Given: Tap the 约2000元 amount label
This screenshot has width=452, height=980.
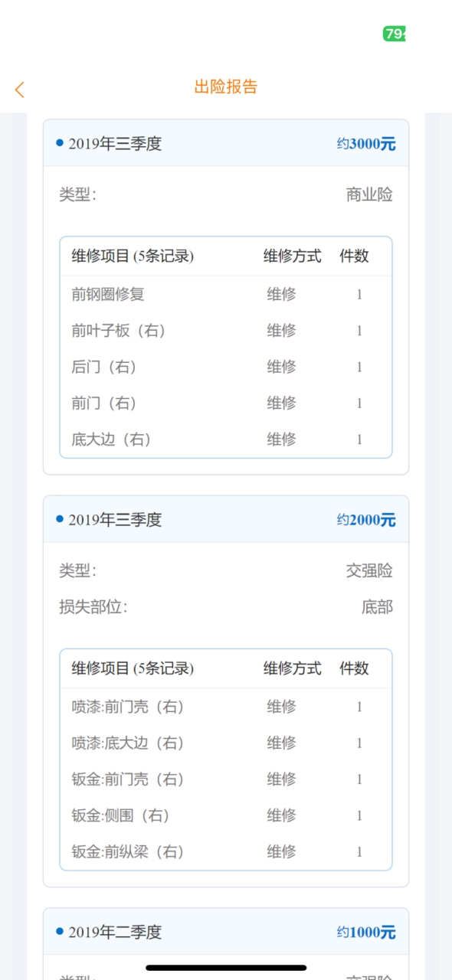Looking at the screenshot, I should pyautogui.click(x=366, y=520).
